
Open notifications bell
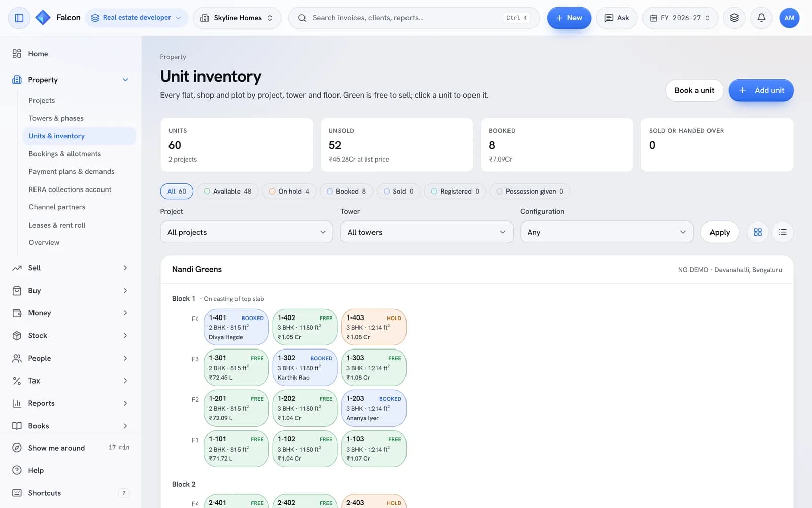coord(761,18)
